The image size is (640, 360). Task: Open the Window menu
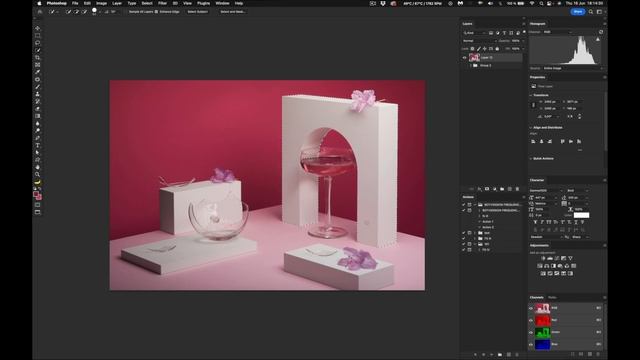222,3
